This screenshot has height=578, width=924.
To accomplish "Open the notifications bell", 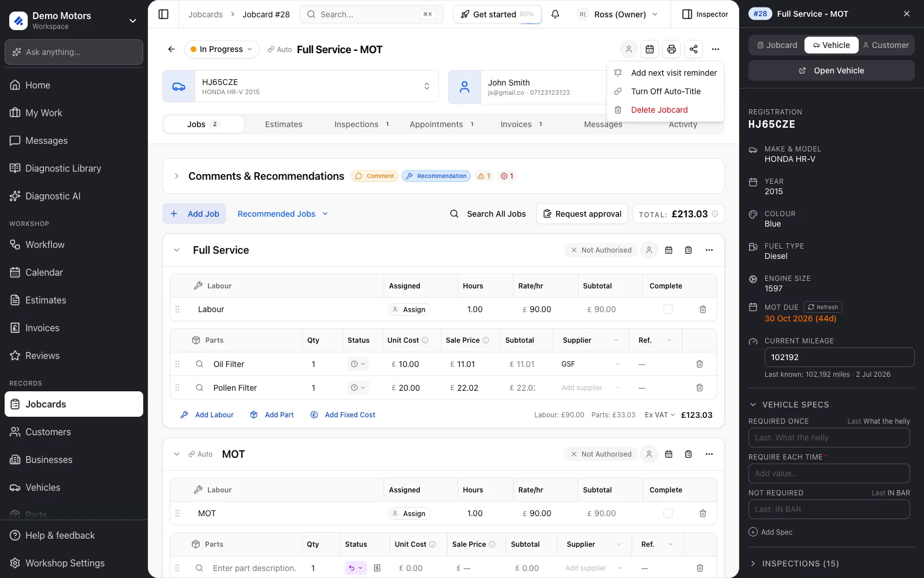I will pos(555,14).
